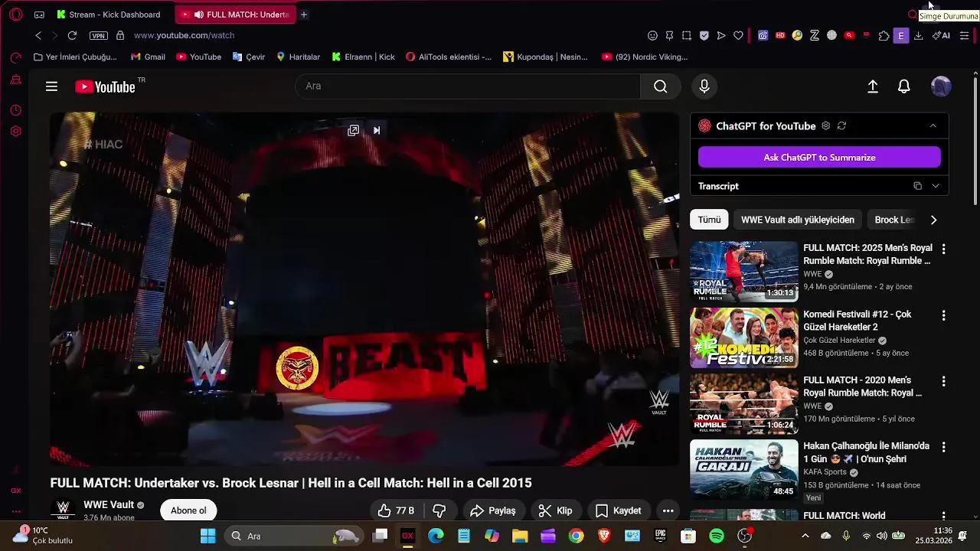This screenshot has width=980, height=551.
Task: Open a new browser tab plus button
Action: pos(304,15)
